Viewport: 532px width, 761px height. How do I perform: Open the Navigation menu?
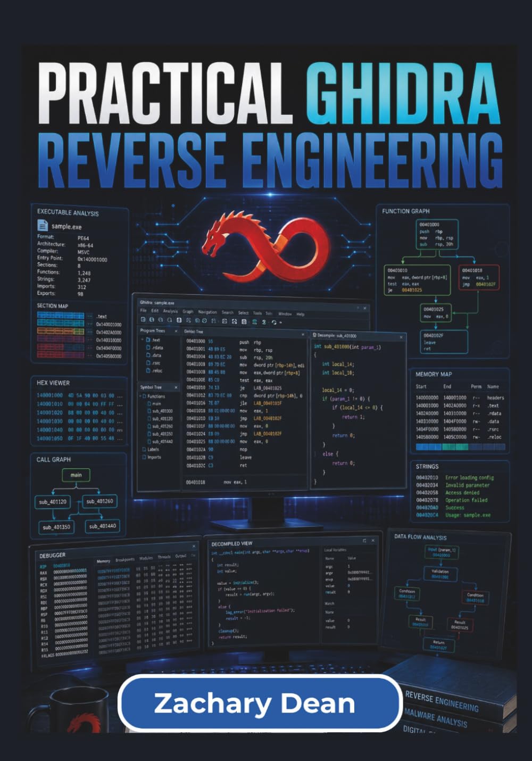click(x=207, y=312)
